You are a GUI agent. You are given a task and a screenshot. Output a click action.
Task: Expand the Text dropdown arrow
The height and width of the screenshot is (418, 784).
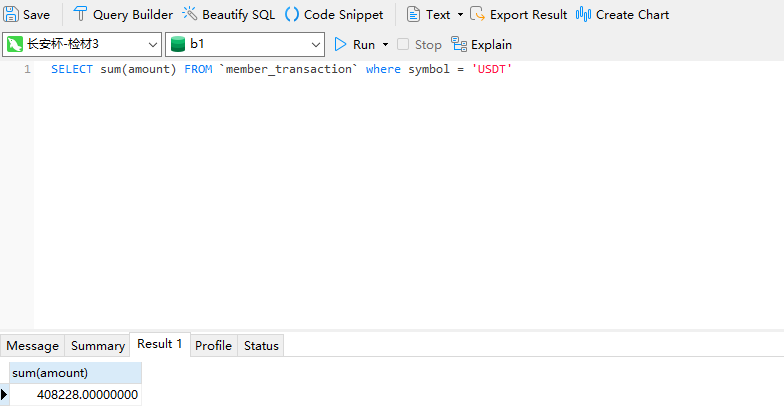460,15
